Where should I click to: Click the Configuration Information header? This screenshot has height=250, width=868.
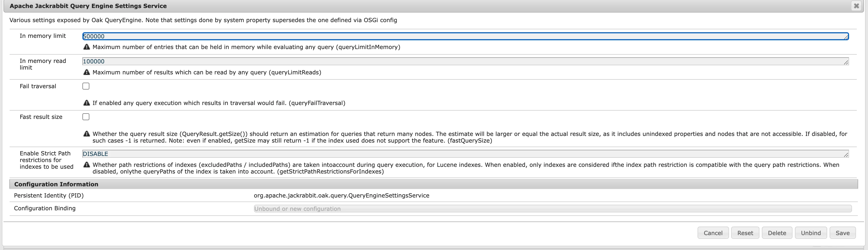tap(434, 184)
